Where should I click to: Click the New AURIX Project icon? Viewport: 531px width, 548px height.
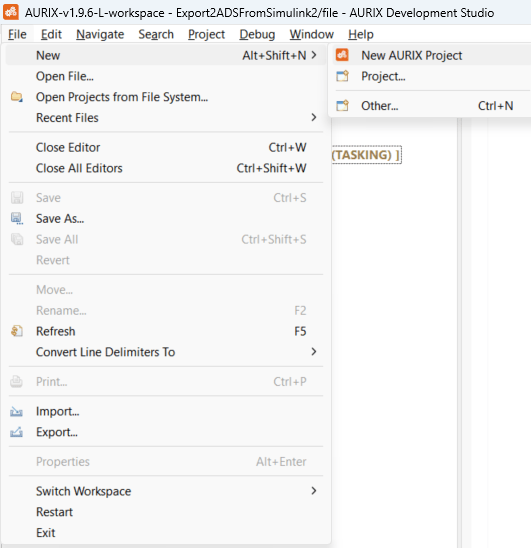pos(342,55)
